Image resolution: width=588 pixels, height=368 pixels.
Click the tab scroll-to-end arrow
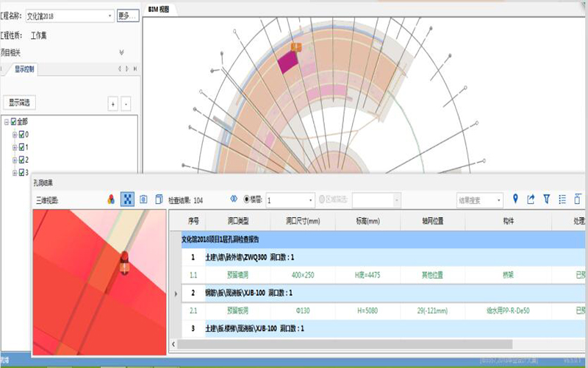pos(135,68)
